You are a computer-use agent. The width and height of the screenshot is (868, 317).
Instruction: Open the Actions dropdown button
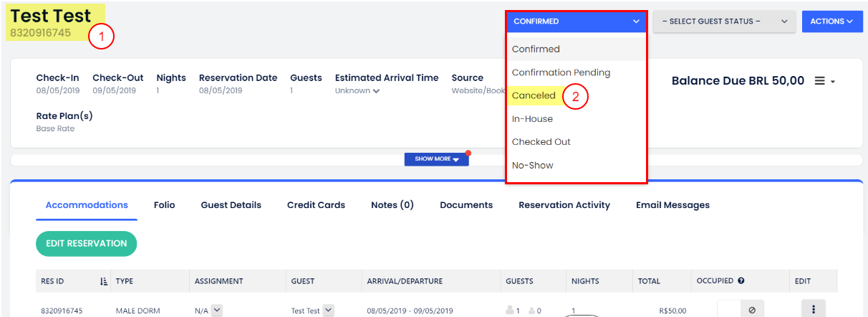(831, 22)
